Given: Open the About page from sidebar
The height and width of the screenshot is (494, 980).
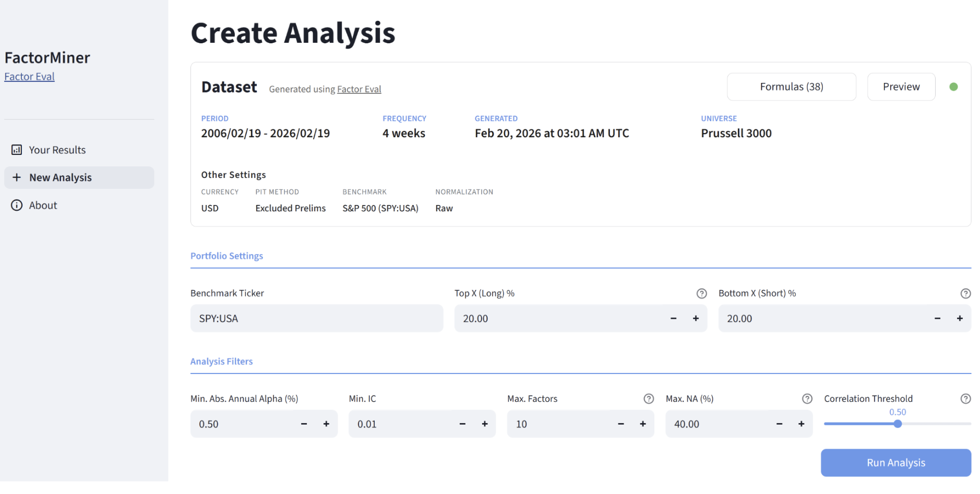Looking at the screenshot, I should pos(43,206).
